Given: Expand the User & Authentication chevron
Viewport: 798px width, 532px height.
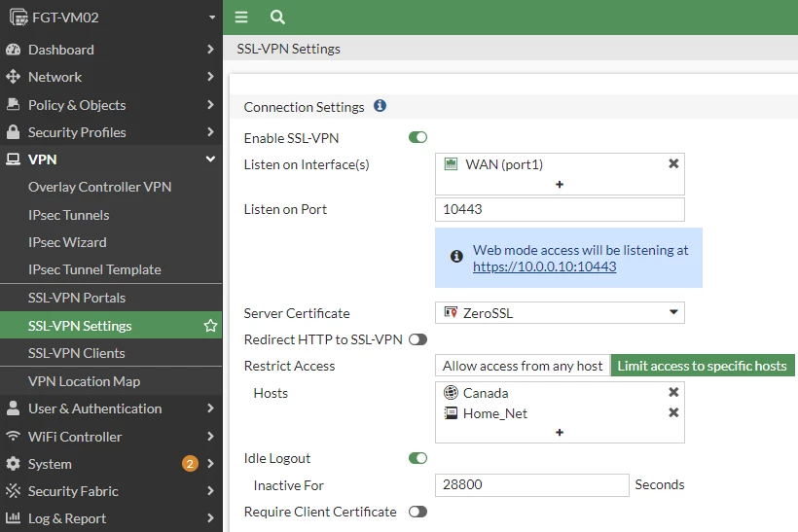Looking at the screenshot, I should pyautogui.click(x=210, y=408).
